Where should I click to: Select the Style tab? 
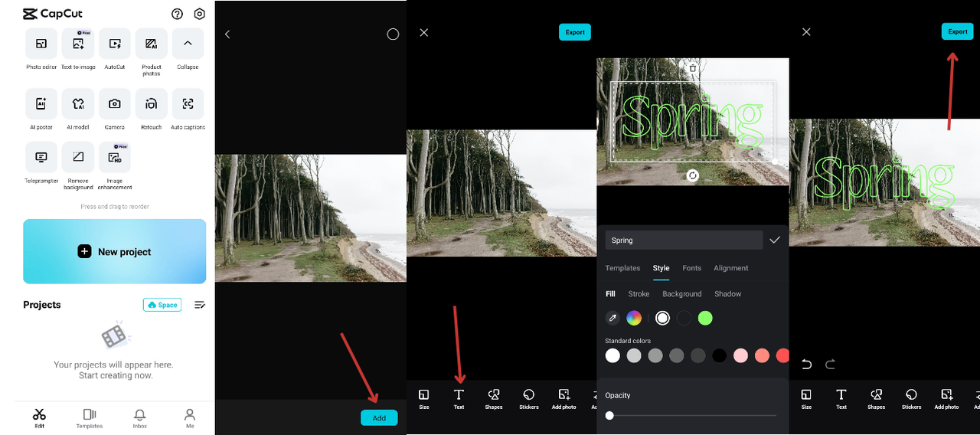coord(661,268)
